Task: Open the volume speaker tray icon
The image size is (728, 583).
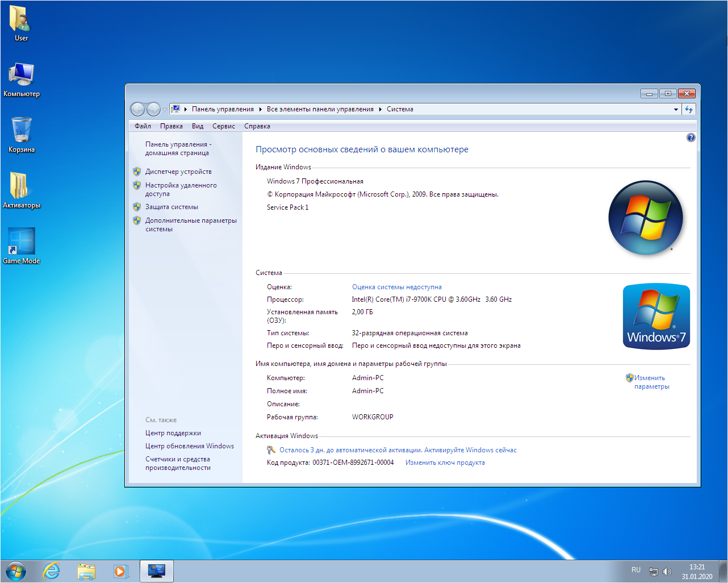Action: pyautogui.click(x=667, y=572)
